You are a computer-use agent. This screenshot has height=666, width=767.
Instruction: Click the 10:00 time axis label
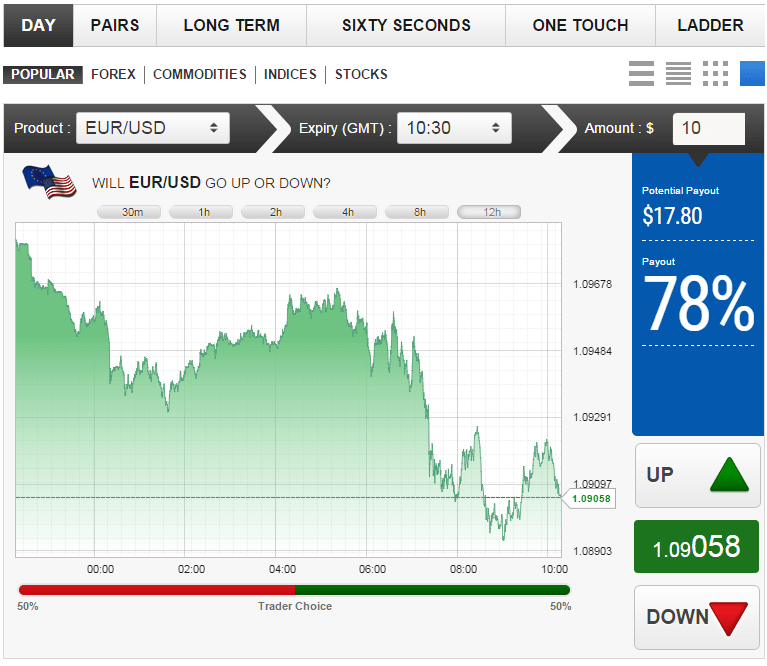(554, 569)
